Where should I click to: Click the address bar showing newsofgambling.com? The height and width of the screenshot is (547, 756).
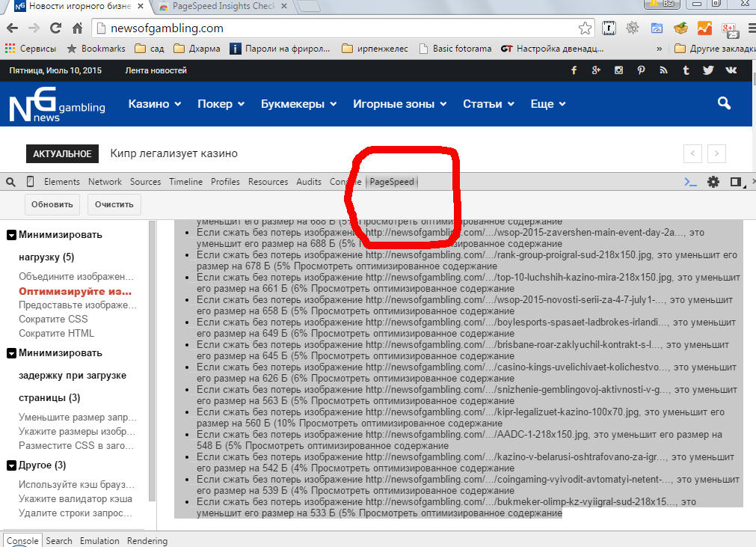pos(336,28)
